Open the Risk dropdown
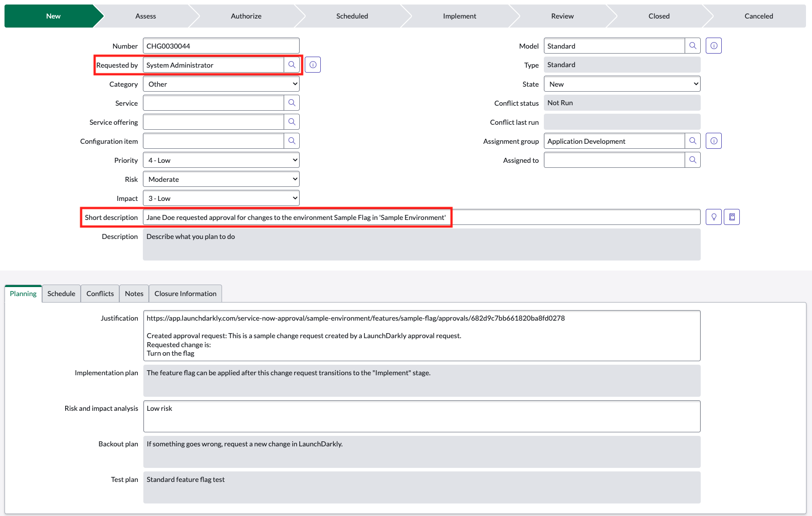Screen dimensions: 812x516 [221, 179]
